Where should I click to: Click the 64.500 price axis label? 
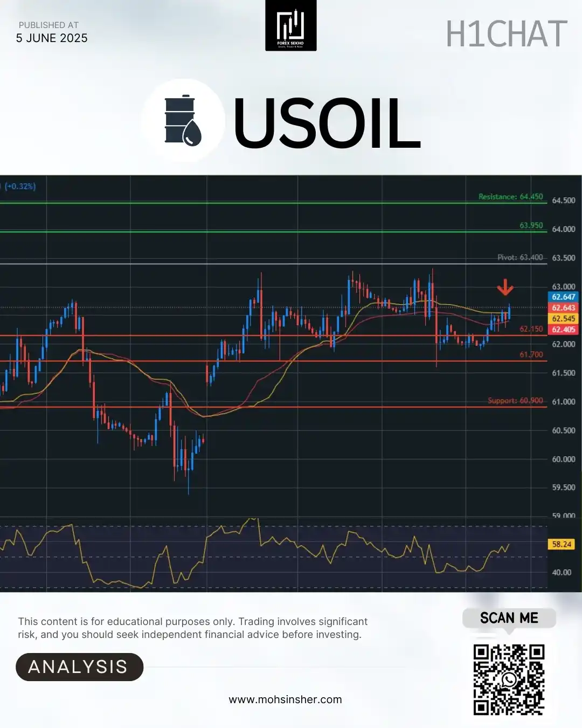(x=564, y=200)
